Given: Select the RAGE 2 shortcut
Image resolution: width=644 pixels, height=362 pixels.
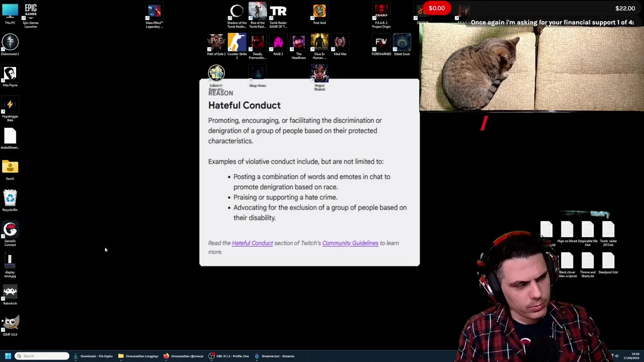Looking at the screenshot, I should click(x=278, y=45).
